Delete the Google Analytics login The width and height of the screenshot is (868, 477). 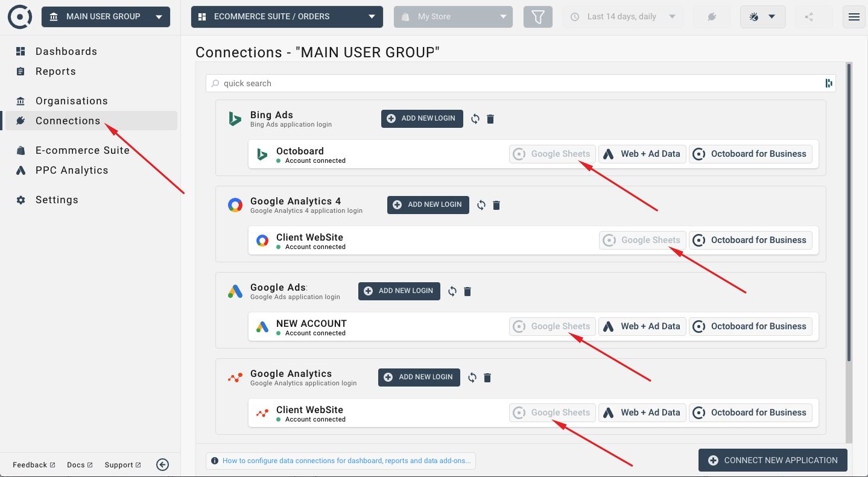(x=487, y=377)
